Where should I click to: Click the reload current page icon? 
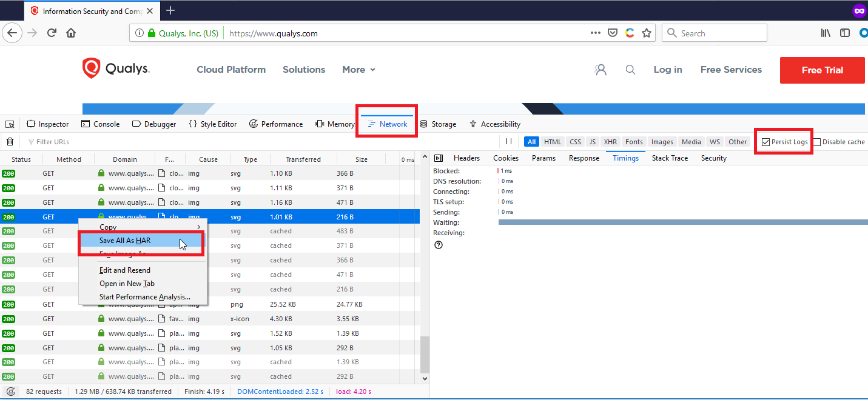[52, 33]
